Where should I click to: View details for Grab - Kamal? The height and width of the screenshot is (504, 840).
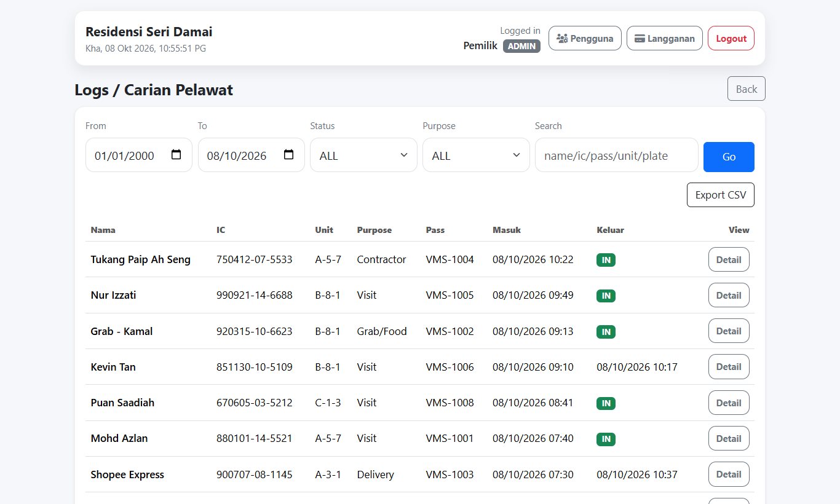coord(729,331)
